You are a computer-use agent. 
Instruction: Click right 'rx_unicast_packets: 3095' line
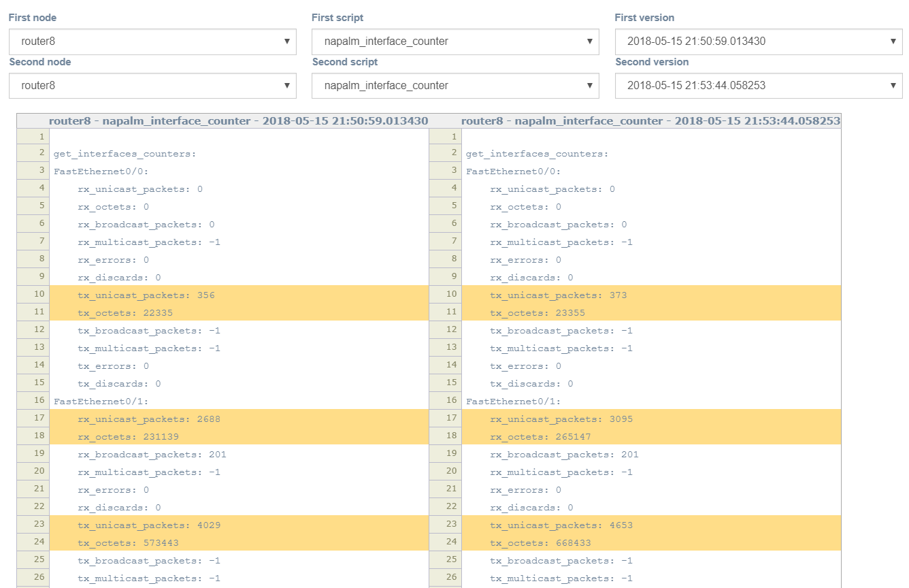click(651, 419)
